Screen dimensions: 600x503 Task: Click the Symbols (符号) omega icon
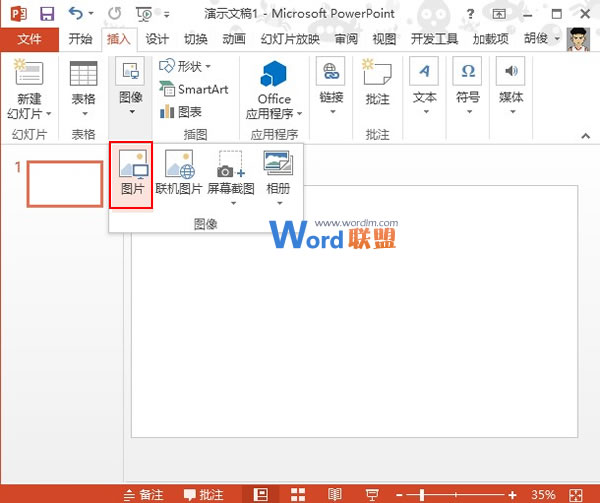468,71
